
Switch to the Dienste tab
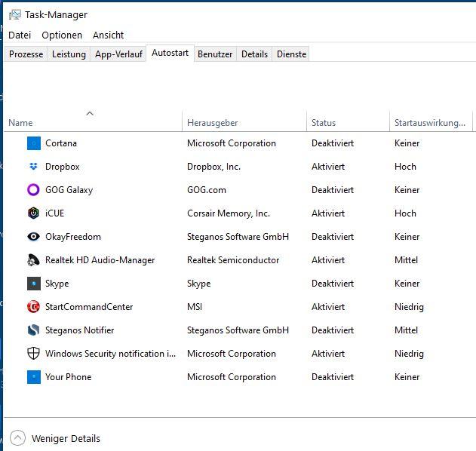[x=291, y=54]
